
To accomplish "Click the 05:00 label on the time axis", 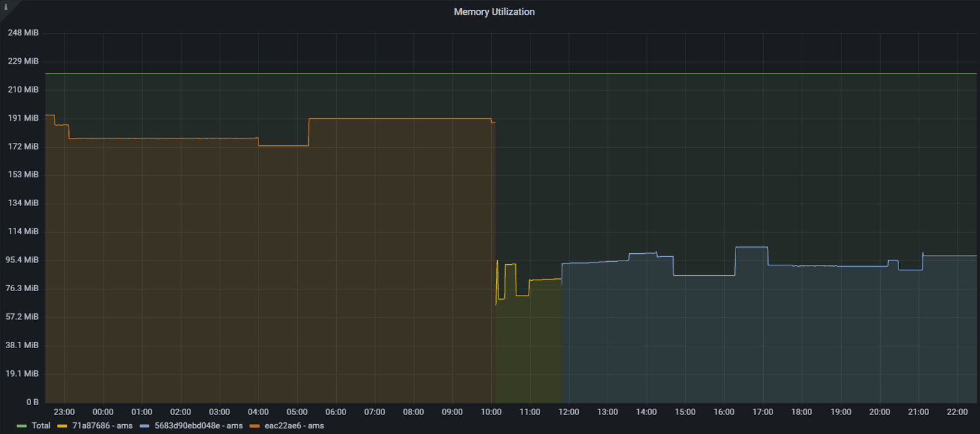I will click(297, 412).
